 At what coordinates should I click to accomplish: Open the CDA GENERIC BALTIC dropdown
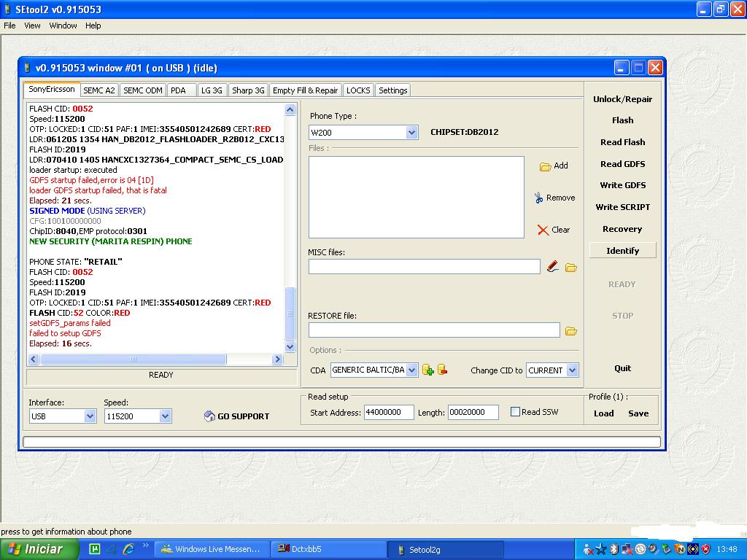[412, 370]
